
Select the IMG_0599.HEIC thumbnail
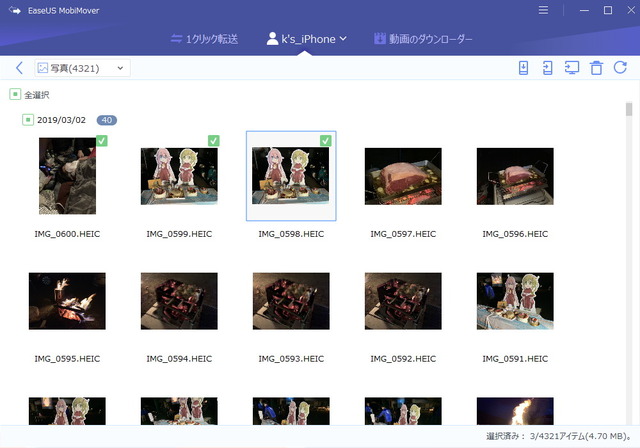(179, 176)
